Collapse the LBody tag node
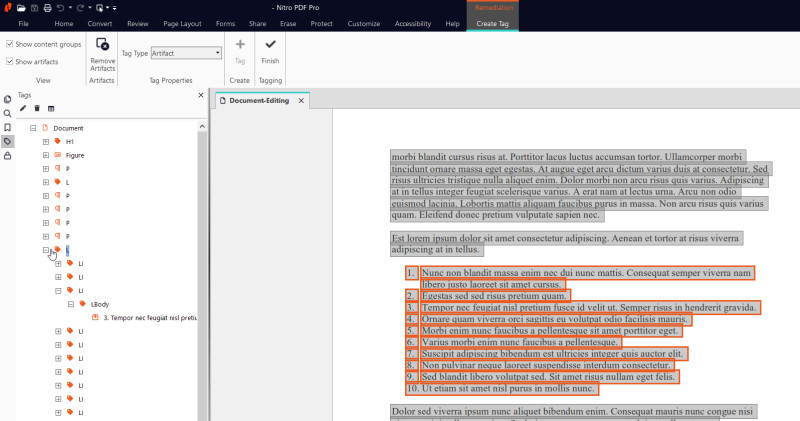The width and height of the screenshot is (800, 421). pos(71,303)
